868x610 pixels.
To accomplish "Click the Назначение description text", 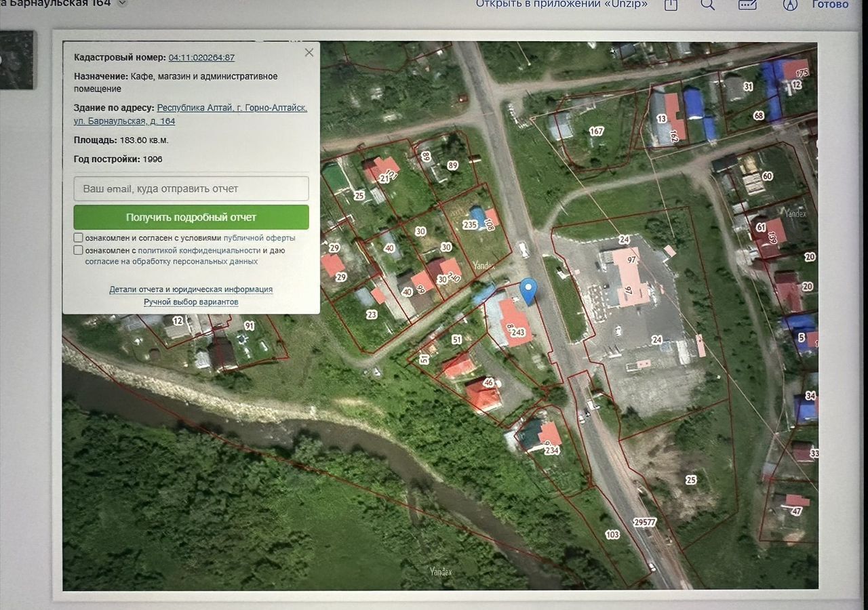I will [176, 83].
